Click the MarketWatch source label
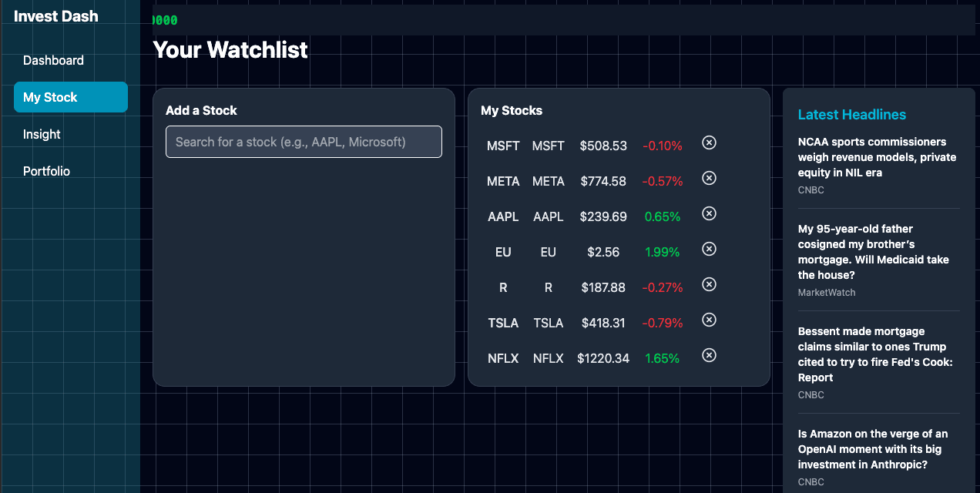 (827, 293)
